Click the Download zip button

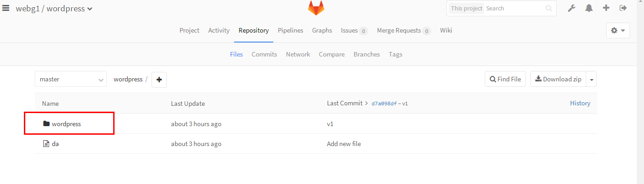click(558, 79)
